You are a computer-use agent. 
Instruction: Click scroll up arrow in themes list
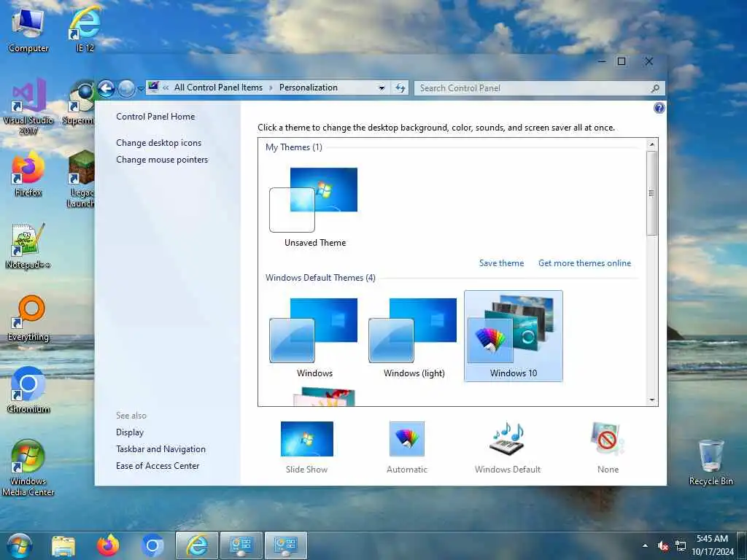point(651,144)
